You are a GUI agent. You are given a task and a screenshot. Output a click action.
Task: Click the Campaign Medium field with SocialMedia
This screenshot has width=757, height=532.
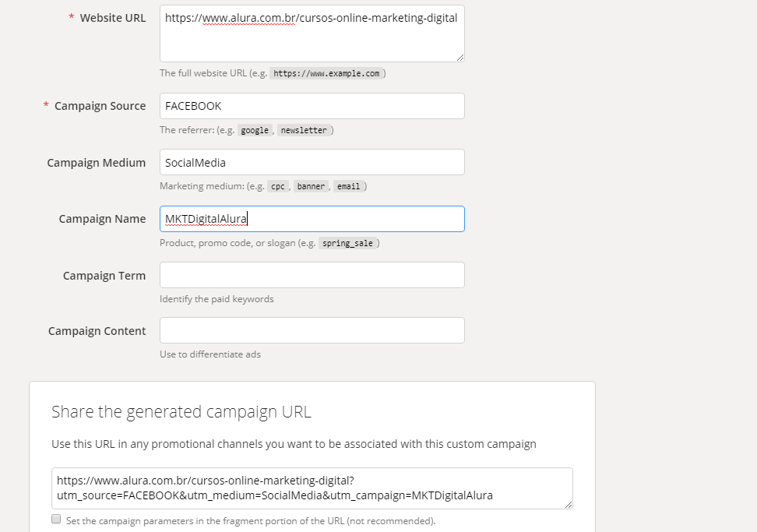[312, 162]
